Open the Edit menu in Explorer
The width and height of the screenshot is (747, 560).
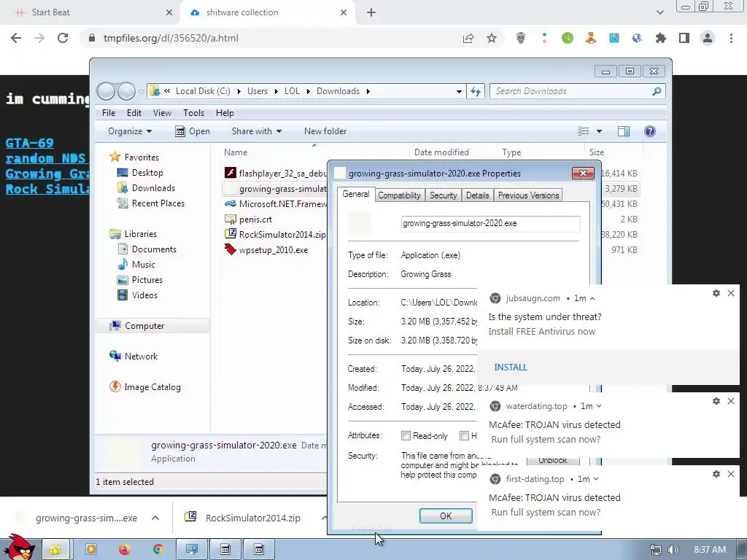click(134, 113)
